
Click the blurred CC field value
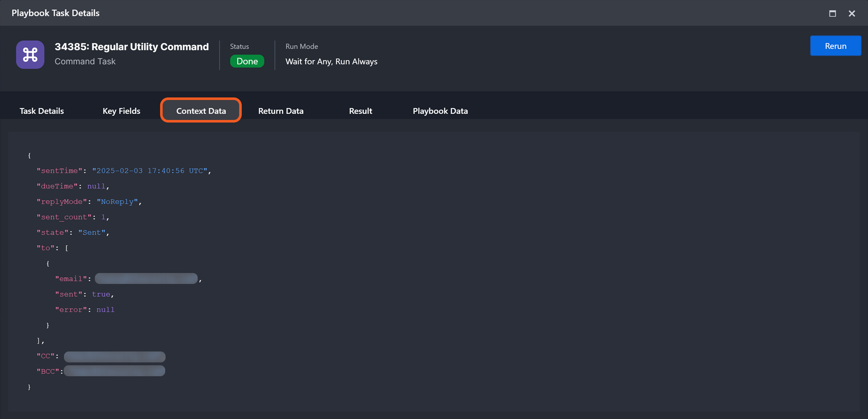coord(114,356)
